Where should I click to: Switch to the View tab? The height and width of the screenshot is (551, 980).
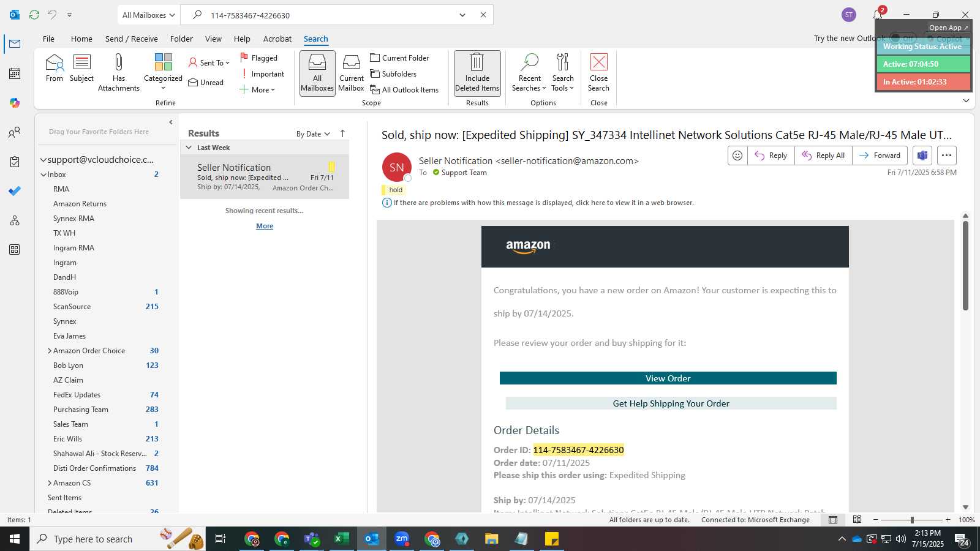tap(213, 39)
